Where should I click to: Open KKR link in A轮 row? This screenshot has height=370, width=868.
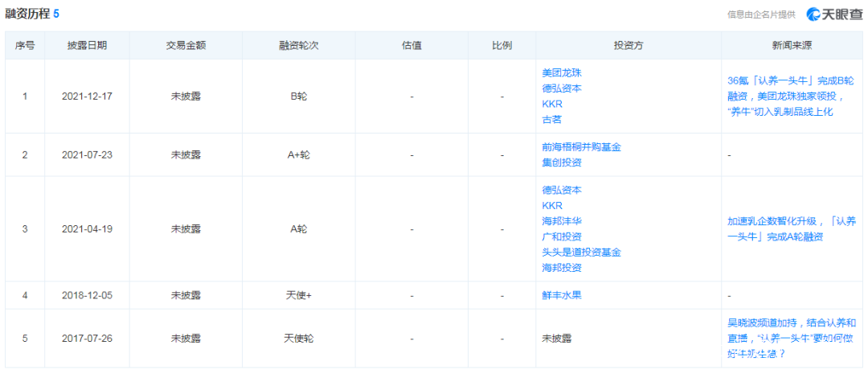coord(551,205)
